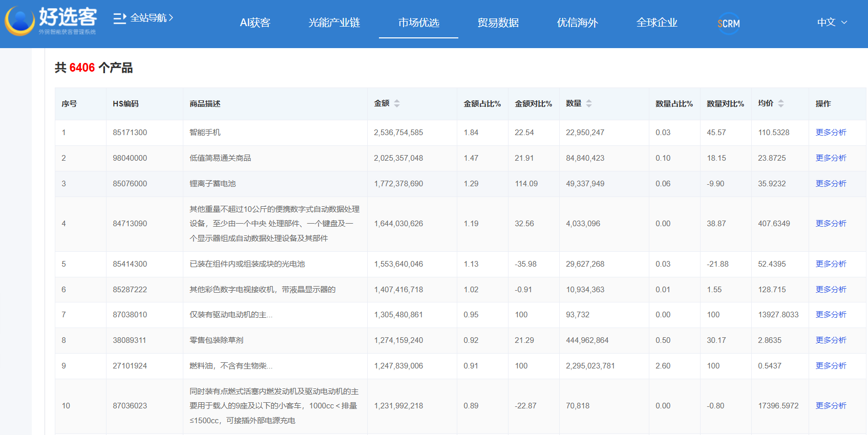Viewport: 868px width, 435px height.
Task: Click HS code 85076000 cell
Action: [x=130, y=184]
